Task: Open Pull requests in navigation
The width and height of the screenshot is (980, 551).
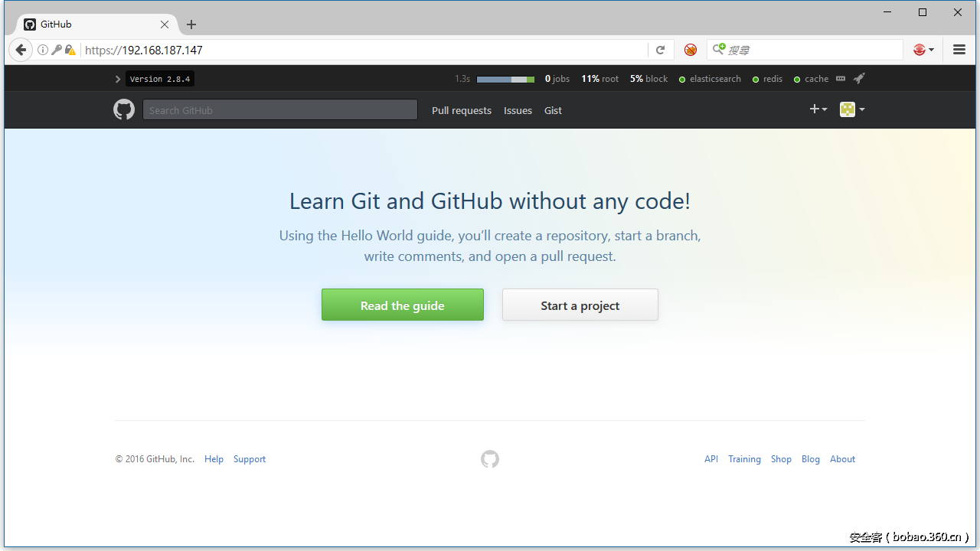Action: 461,110
